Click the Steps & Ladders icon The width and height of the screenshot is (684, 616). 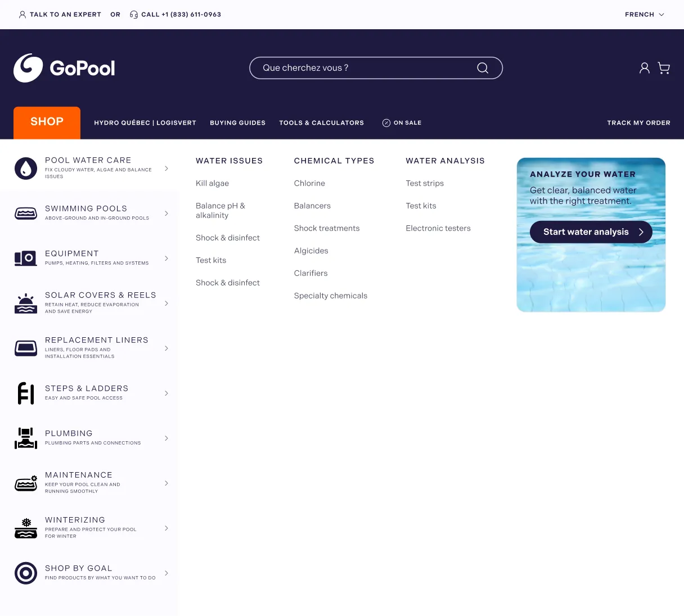point(26,393)
